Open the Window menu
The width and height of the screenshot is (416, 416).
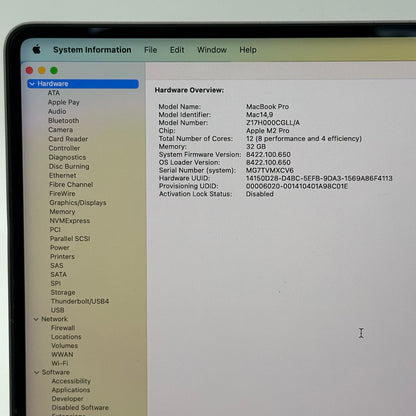point(212,50)
